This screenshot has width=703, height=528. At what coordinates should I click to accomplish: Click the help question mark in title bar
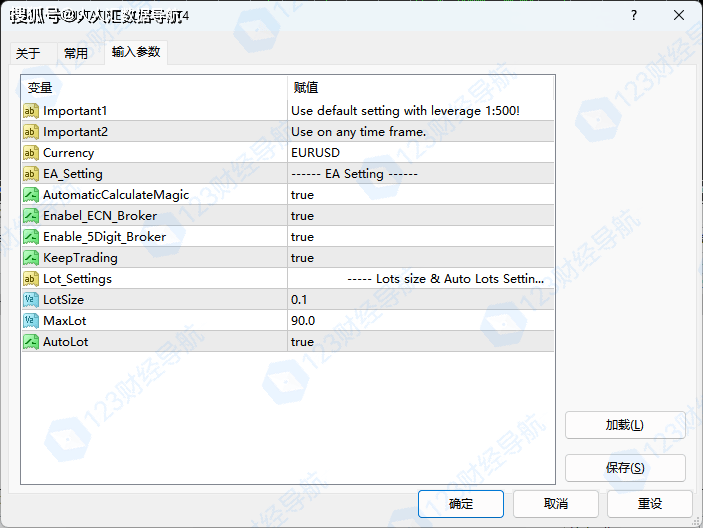636,16
